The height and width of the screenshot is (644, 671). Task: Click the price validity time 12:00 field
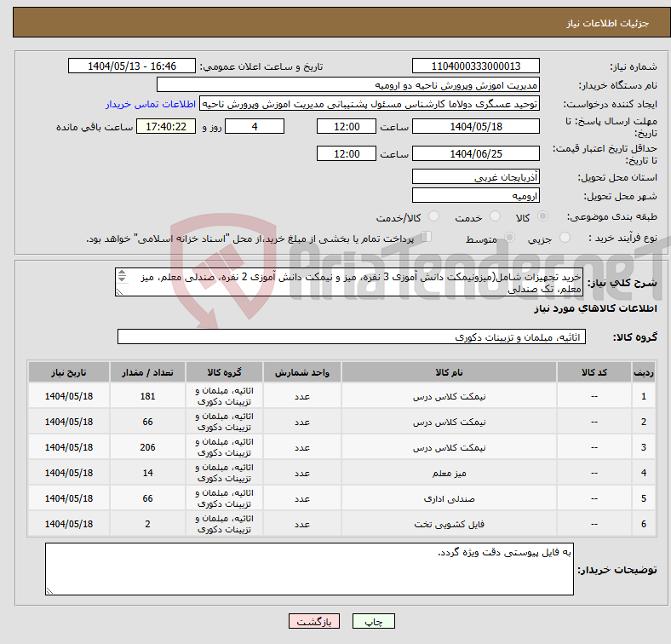point(347,153)
